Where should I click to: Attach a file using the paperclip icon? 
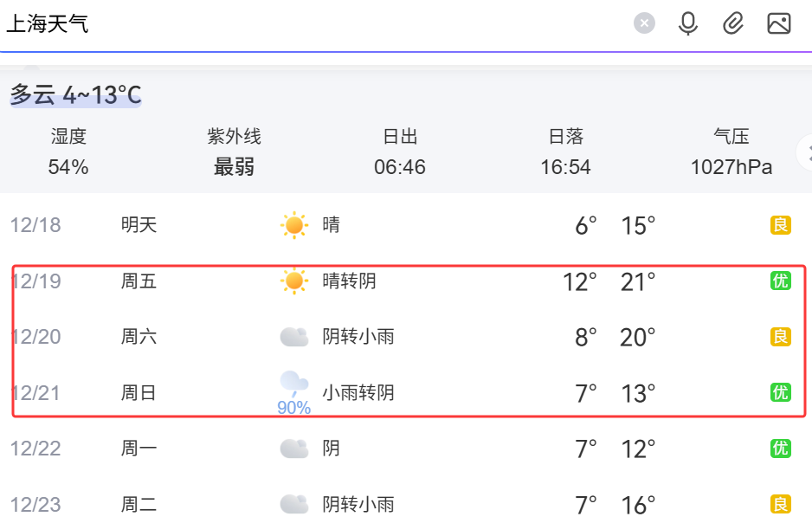pyautogui.click(x=733, y=23)
